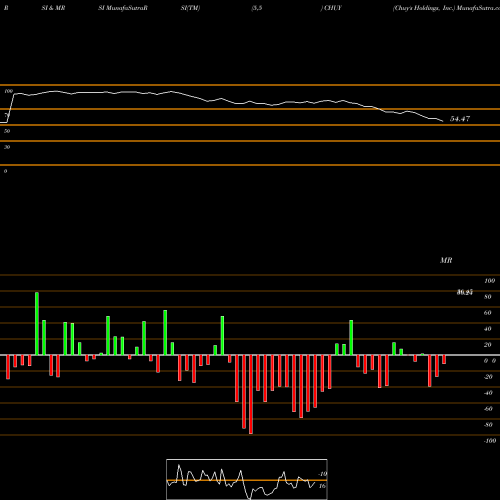Click the "16" label in the mini chart
The height and width of the screenshot is (500, 500).
[x=322, y=486]
